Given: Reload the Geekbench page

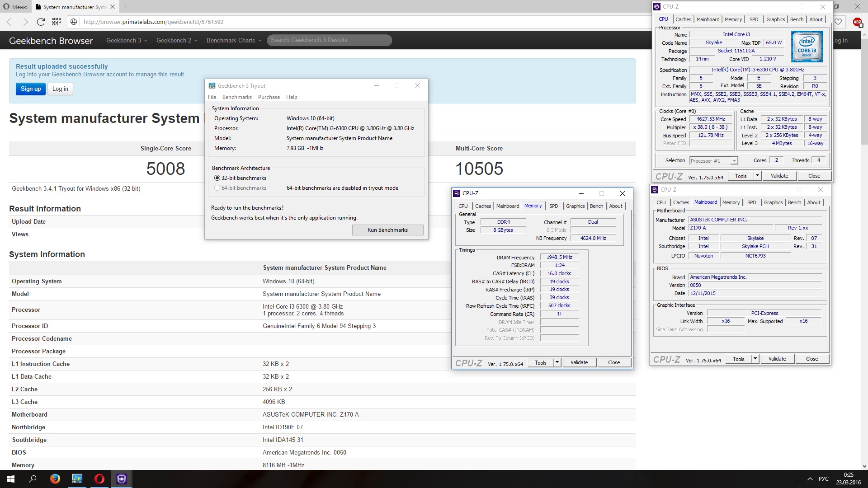Looking at the screenshot, I should pyautogui.click(x=41, y=22).
